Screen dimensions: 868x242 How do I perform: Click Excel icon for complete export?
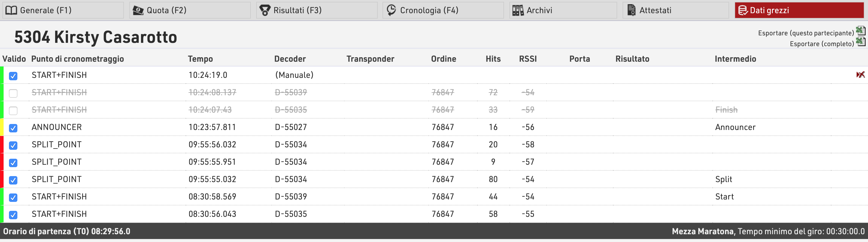click(860, 42)
